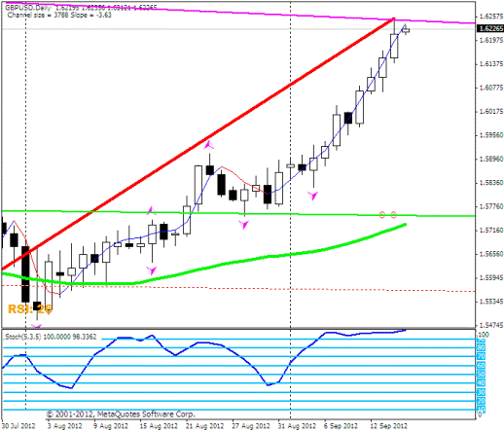504x432 pixels.
Task: Click the 1.58360 price axis label
Action: [491, 183]
